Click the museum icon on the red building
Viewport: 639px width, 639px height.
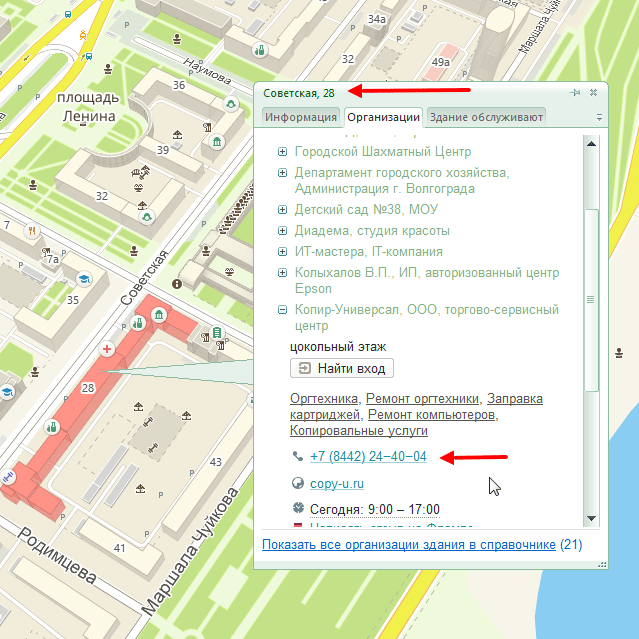coord(159,317)
